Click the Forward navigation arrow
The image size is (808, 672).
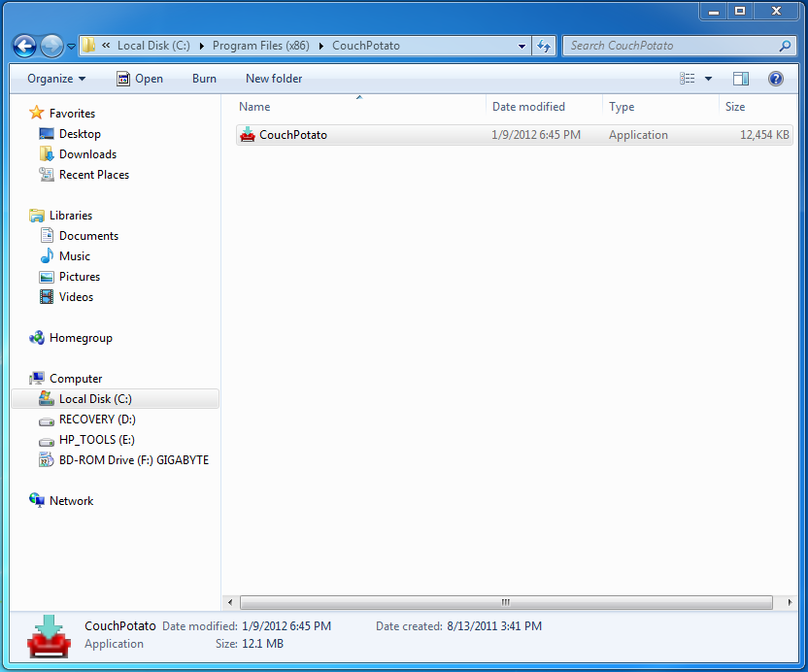pyautogui.click(x=51, y=46)
